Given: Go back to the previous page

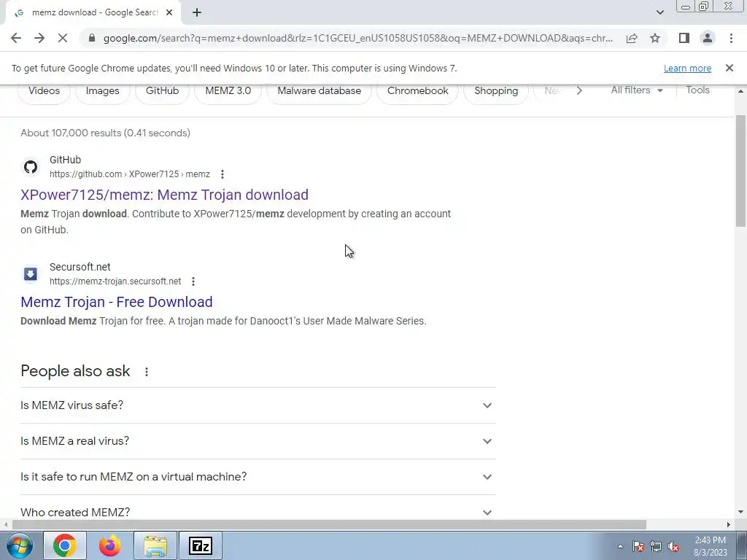Looking at the screenshot, I should point(16,38).
